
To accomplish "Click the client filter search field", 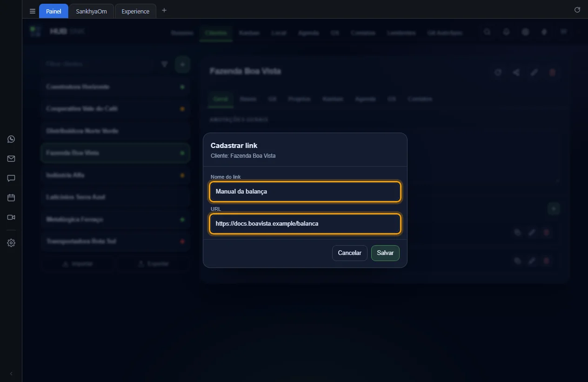I will pyautogui.click(x=98, y=64).
